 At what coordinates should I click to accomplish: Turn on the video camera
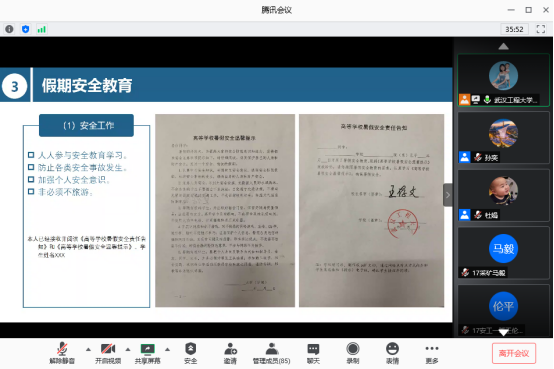tap(108, 353)
